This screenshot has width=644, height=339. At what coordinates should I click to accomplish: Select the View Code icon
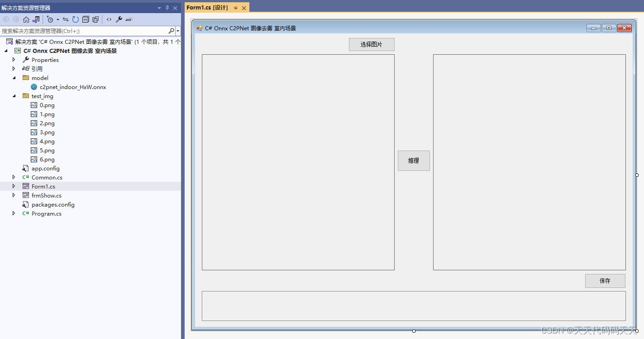109,19
